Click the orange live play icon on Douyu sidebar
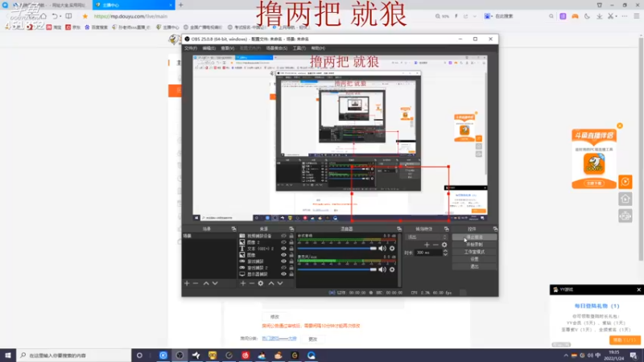Image resolution: width=644 pixels, height=362 pixels. [625, 182]
